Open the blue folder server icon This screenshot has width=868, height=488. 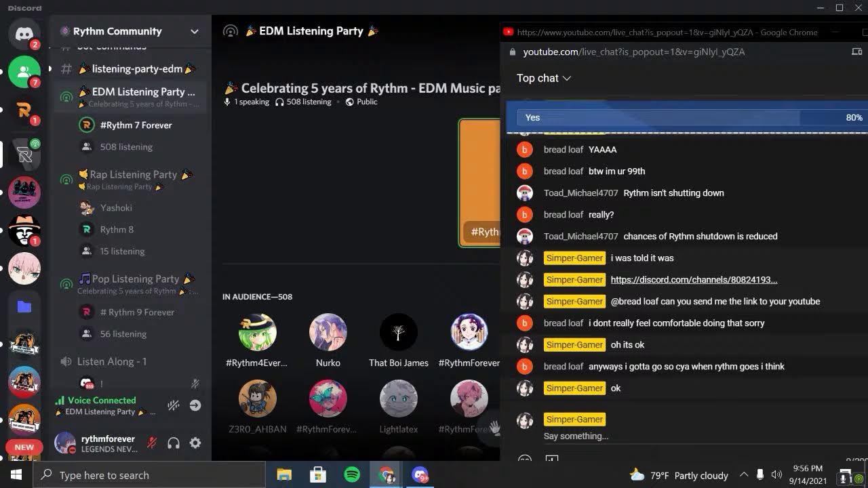click(24, 307)
